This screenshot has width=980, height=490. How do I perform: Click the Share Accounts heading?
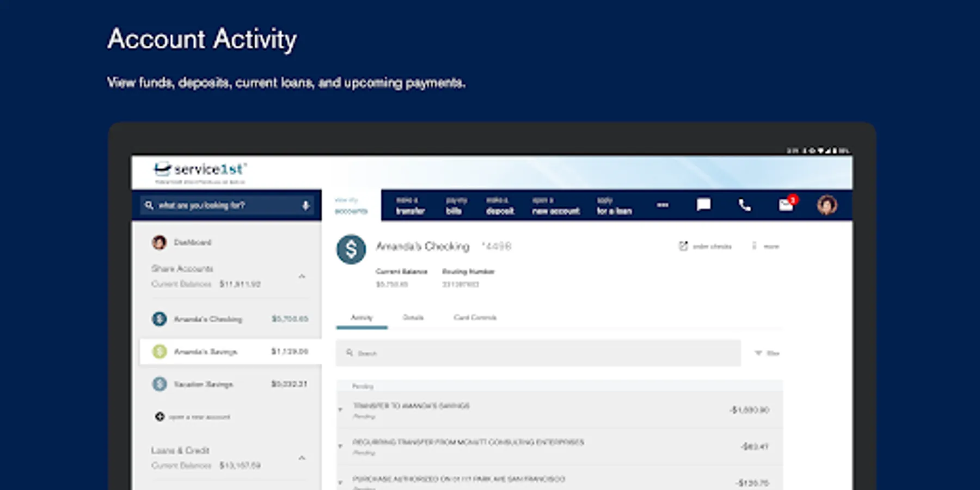point(182,268)
